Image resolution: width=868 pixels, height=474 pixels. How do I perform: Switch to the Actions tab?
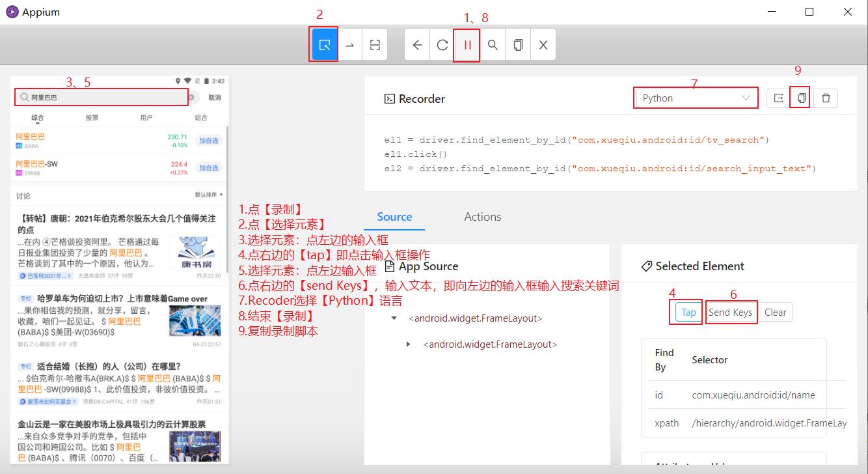483,217
